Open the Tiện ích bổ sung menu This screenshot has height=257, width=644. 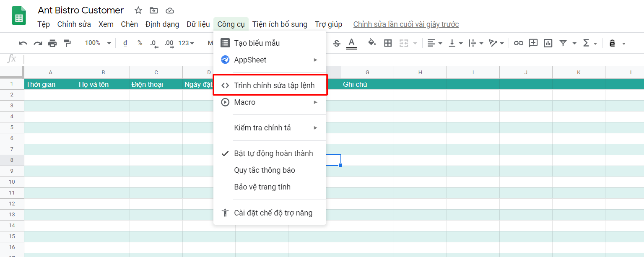coord(280,24)
